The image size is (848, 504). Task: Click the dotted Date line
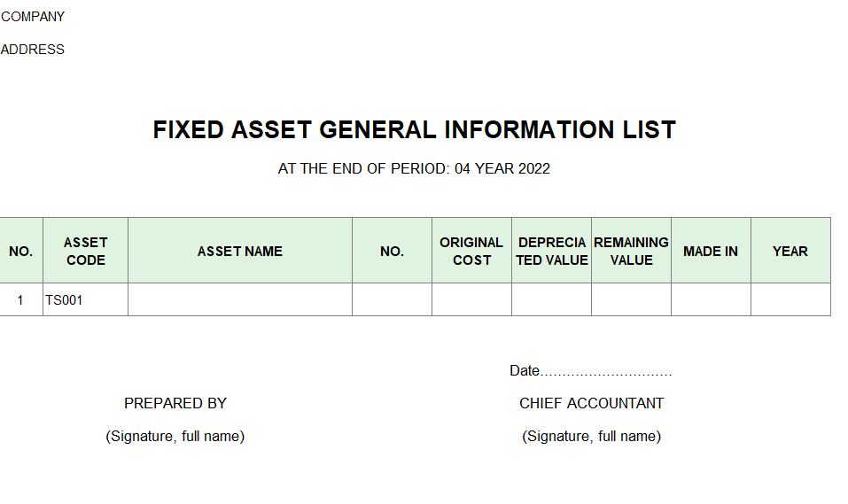point(591,371)
